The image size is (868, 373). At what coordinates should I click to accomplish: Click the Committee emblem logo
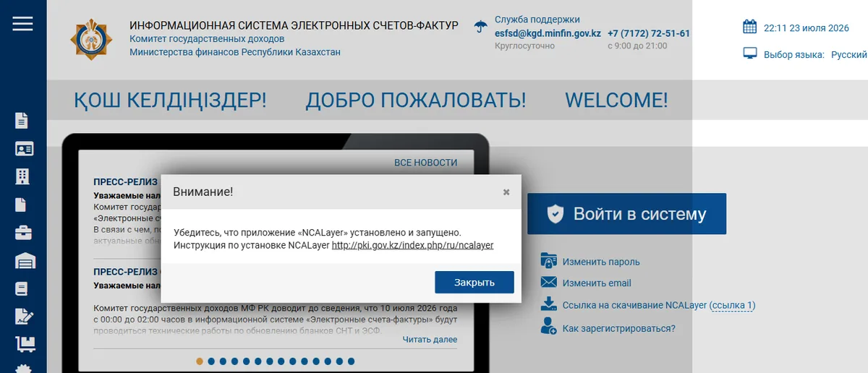pos(91,39)
